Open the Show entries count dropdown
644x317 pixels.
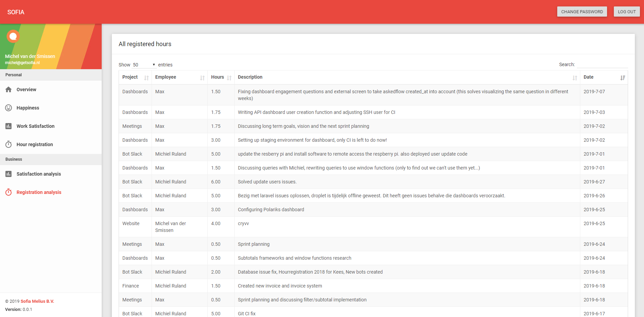point(144,65)
